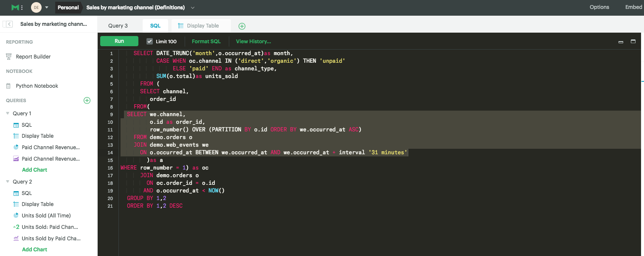Open the Paid Channel Revenue line chart
This screenshot has width=644, height=256.
coord(51,159)
